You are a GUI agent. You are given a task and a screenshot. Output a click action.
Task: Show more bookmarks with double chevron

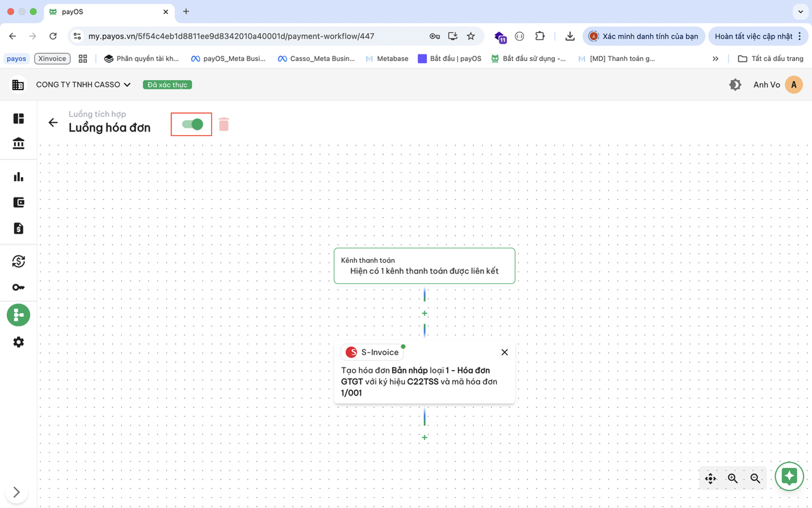716,58
